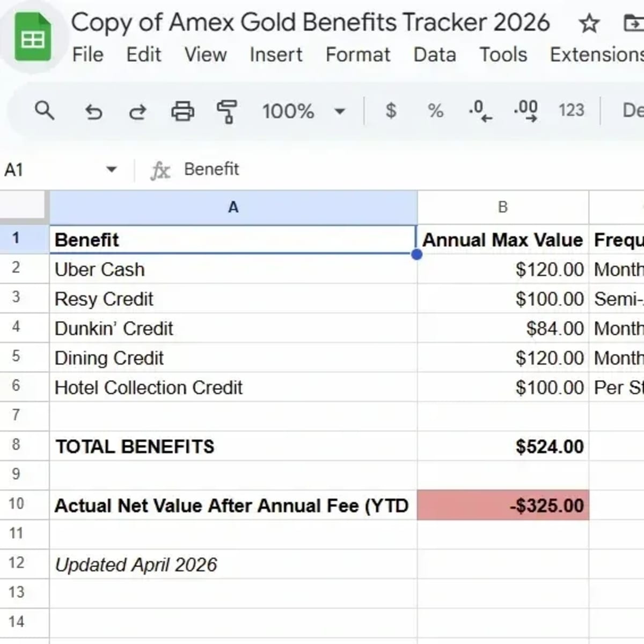Select row 8 header

click(24, 445)
